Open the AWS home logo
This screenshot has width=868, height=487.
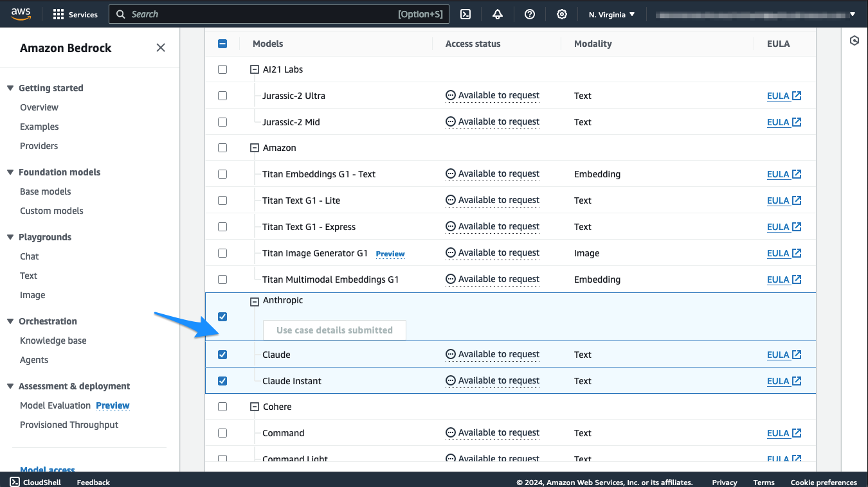point(21,14)
